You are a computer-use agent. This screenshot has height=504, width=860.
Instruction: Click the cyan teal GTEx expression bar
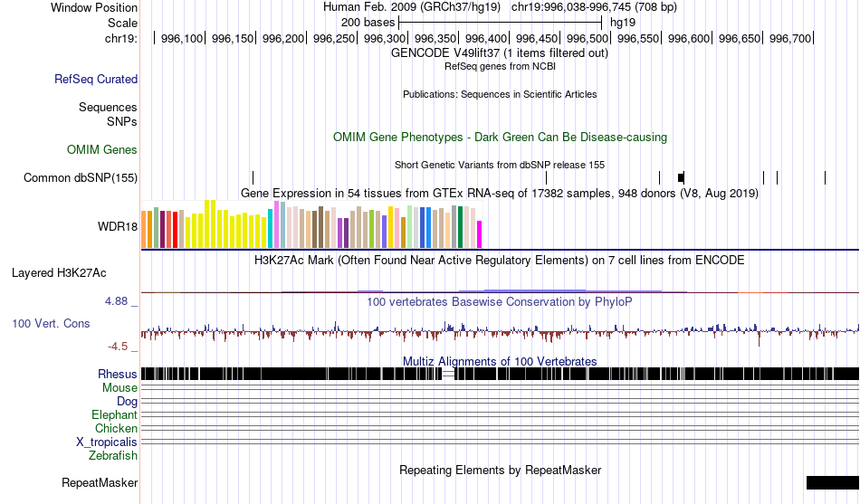(271, 228)
